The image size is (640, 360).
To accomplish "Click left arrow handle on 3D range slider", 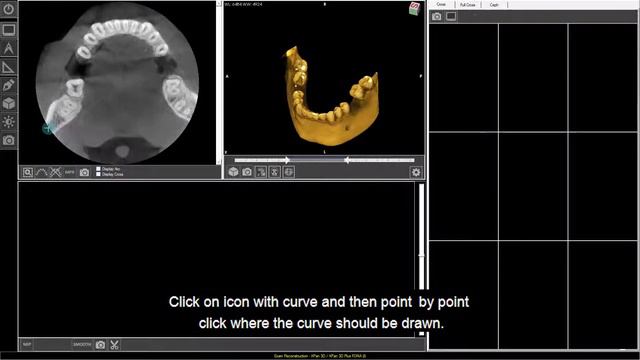I will pyautogui.click(x=287, y=160).
